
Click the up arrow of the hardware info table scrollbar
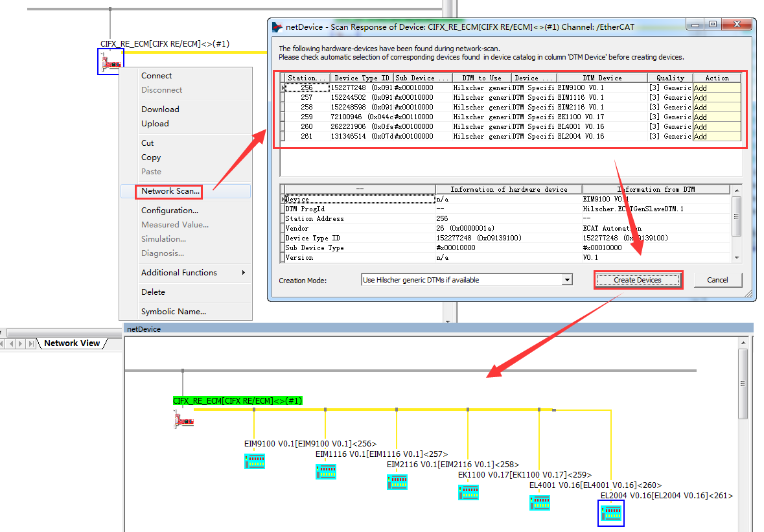pyautogui.click(x=737, y=190)
